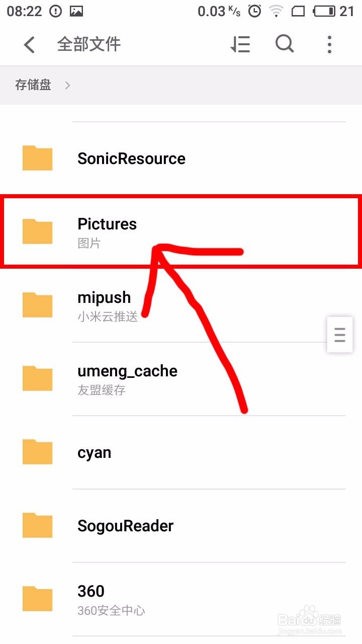The image size is (362, 644).
Task: Tap the search magnifier icon
Action: [285, 44]
